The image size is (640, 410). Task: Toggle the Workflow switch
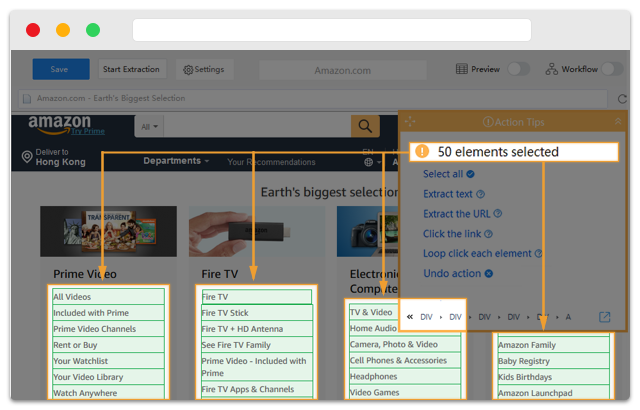612,69
